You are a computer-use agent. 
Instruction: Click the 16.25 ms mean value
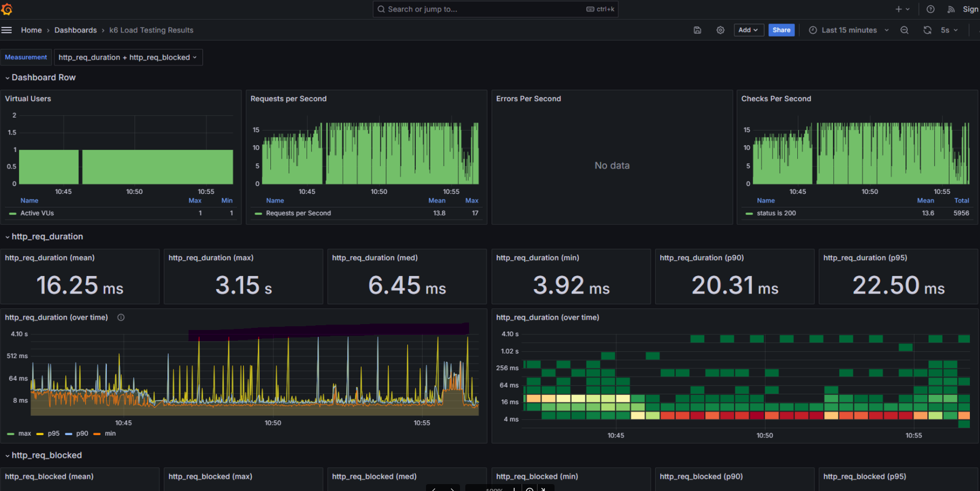click(x=80, y=285)
